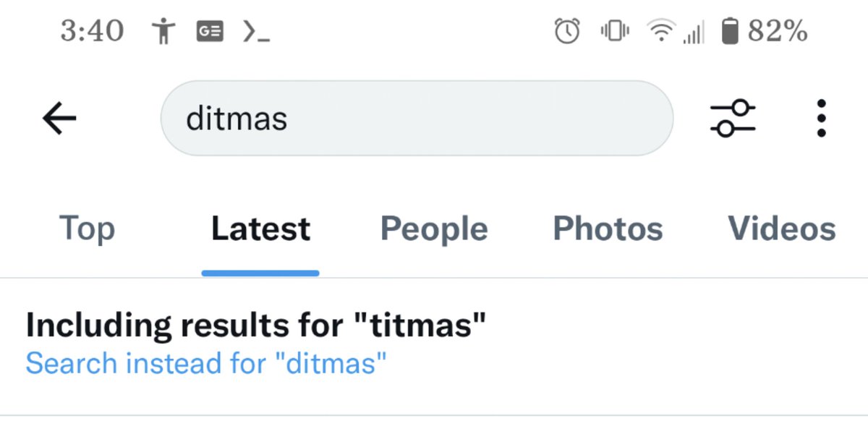Open the three-dot overflow menu
Image resolution: width=868 pixels, height=434 pixels.
pyautogui.click(x=820, y=118)
